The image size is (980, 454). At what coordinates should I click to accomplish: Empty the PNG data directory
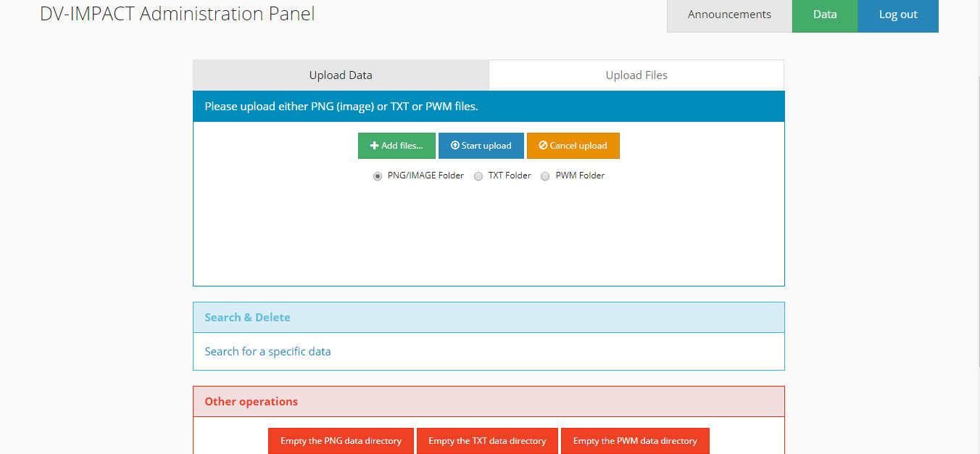coord(341,441)
